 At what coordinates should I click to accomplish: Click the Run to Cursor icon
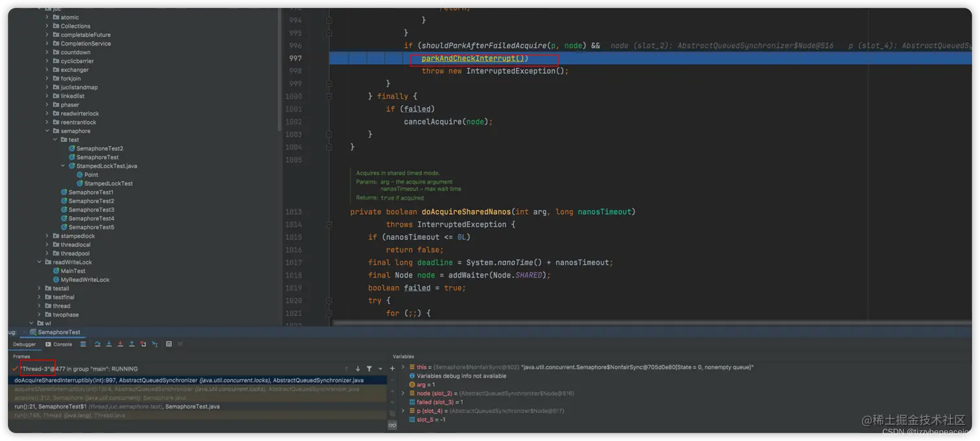tap(155, 344)
